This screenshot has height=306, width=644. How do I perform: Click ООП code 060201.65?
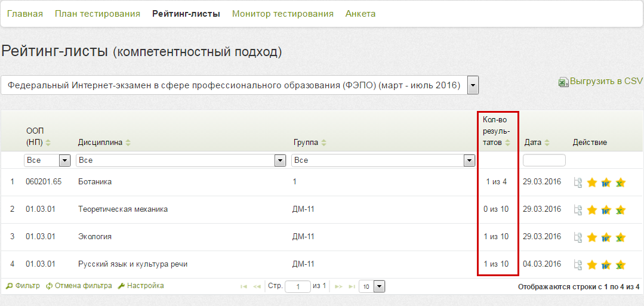tap(44, 182)
